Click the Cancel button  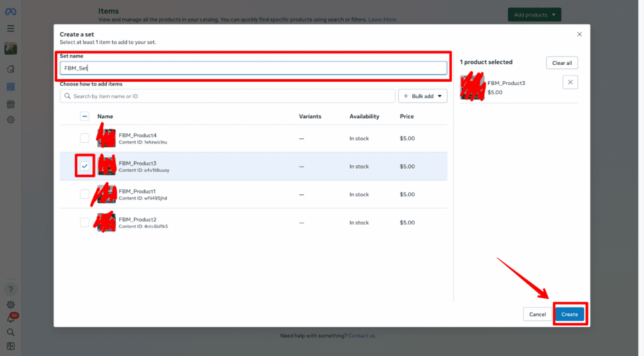(x=537, y=314)
